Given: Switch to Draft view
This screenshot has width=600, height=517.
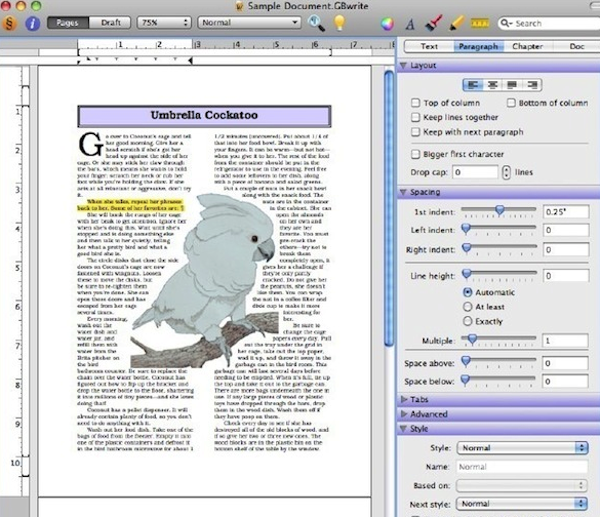Looking at the screenshot, I should pyautogui.click(x=110, y=23).
